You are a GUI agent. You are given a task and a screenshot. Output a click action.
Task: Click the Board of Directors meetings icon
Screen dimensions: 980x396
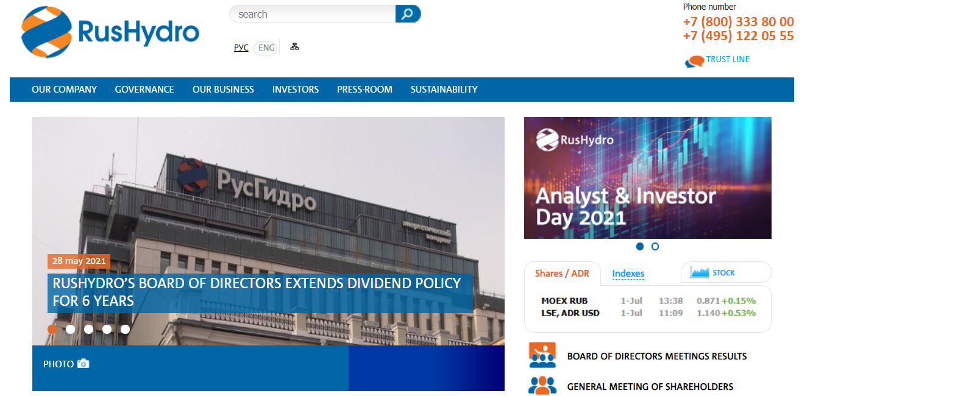(x=542, y=356)
